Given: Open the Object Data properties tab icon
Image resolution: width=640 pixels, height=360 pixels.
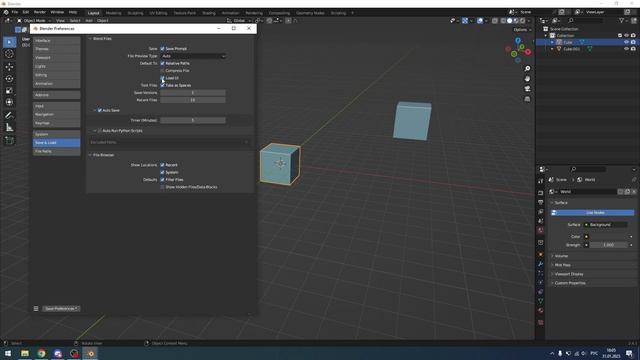Looking at the screenshot, I should (541, 301).
